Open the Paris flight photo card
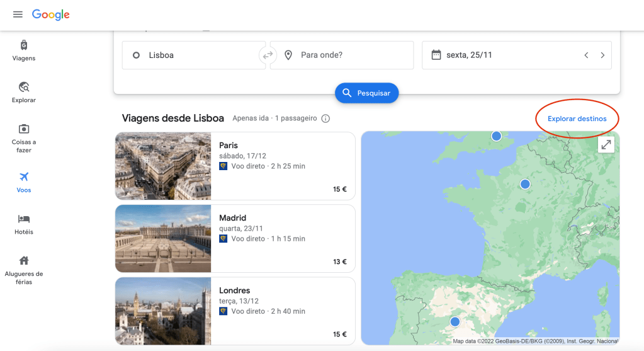Viewport: 644px width, 351px height. tap(163, 166)
